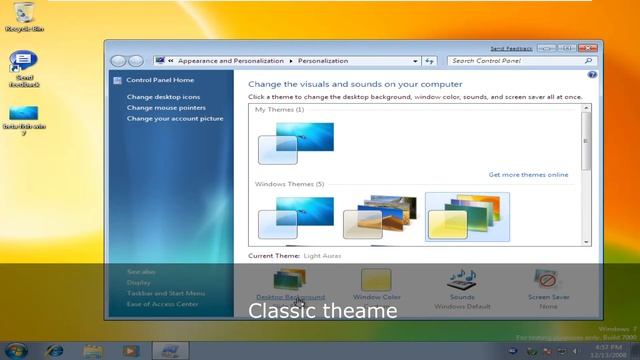This screenshot has height=360, width=640.
Task: Click the Screen Saver label
Action: point(548,297)
